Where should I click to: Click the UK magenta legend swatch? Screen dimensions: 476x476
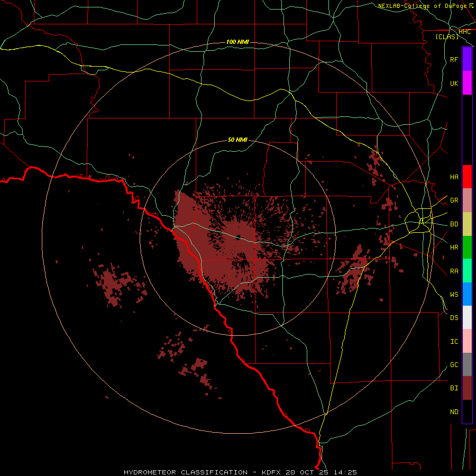[x=467, y=83]
